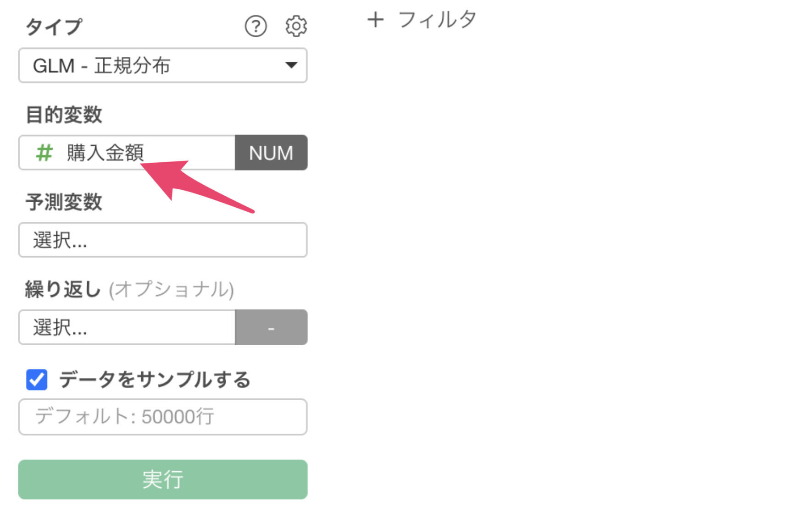
Task: Click the データをサンプルする label text
Action: [x=155, y=380]
